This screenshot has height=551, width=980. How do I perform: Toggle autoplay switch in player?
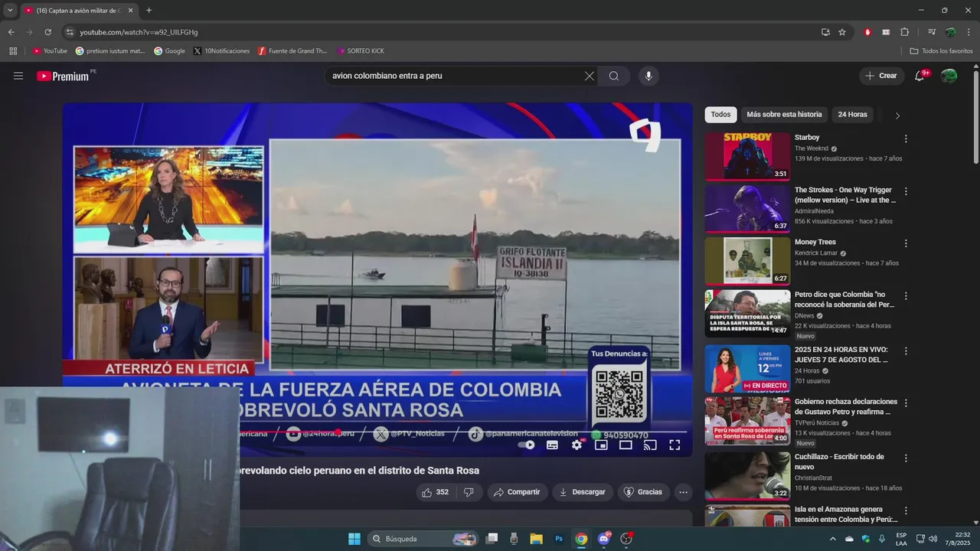tap(527, 445)
